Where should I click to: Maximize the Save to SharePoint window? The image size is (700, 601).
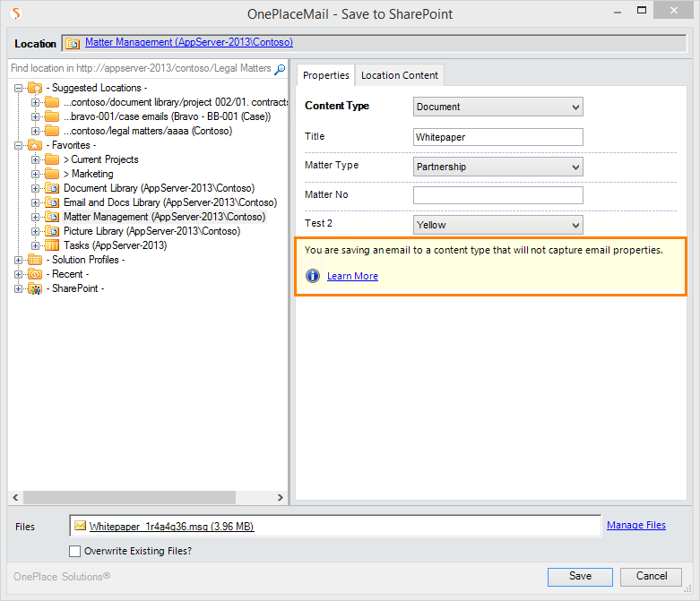click(642, 11)
